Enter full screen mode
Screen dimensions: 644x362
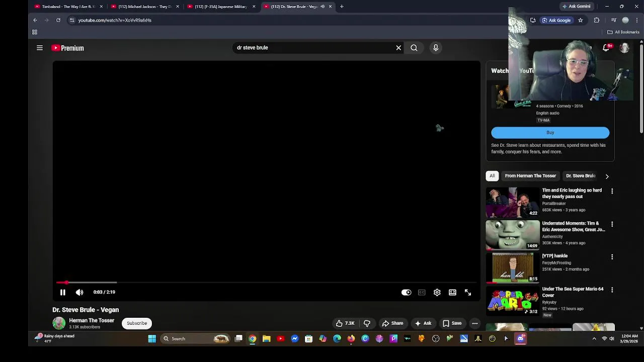click(x=468, y=292)
